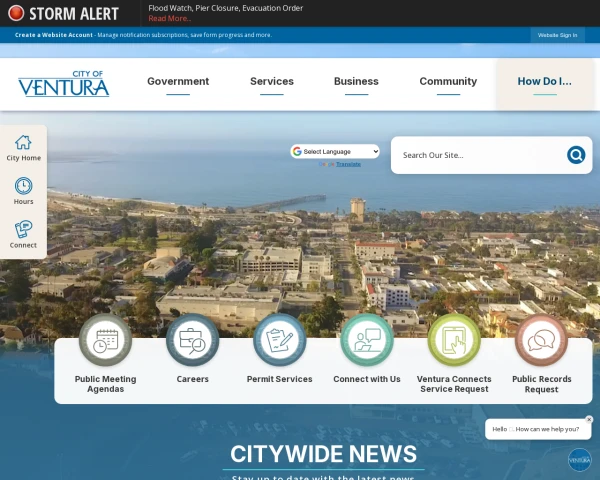
Task: Open the Services menu
Action: point(272,81)
